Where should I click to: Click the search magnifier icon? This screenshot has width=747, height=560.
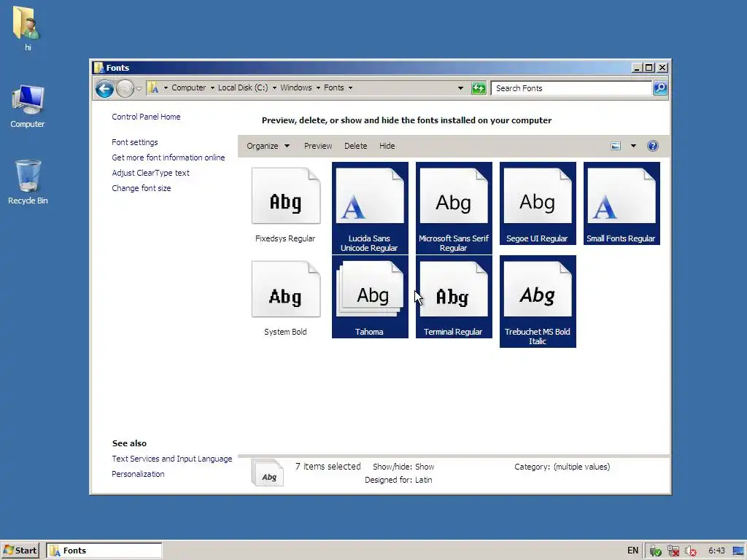coord(659,88)
